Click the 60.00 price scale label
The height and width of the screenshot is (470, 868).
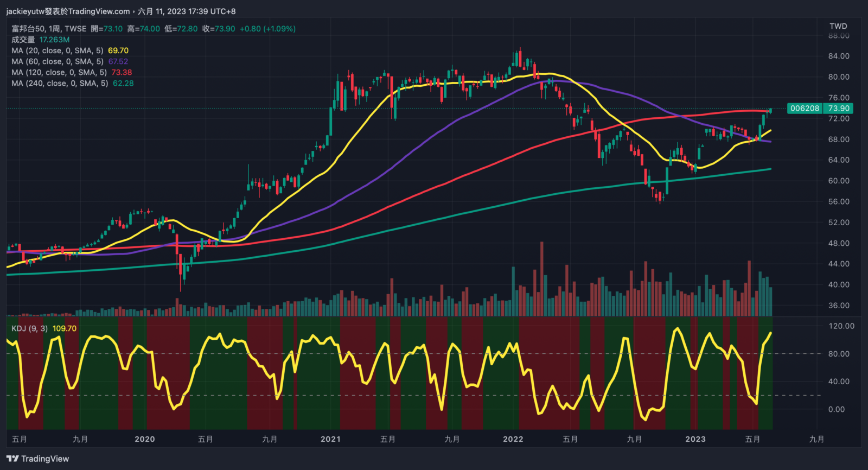[x=839, y=181]
